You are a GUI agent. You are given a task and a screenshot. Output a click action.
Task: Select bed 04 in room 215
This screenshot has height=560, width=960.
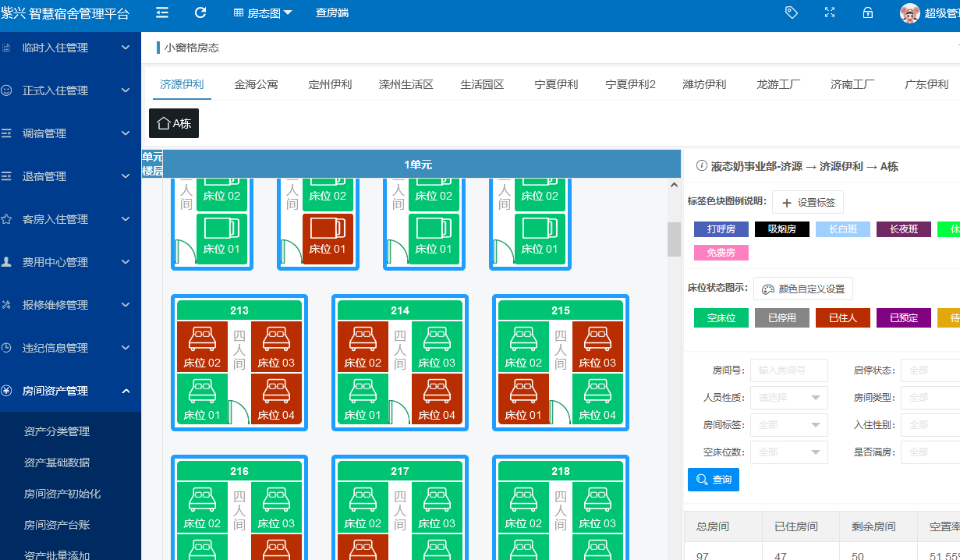(x=597, y=399)
